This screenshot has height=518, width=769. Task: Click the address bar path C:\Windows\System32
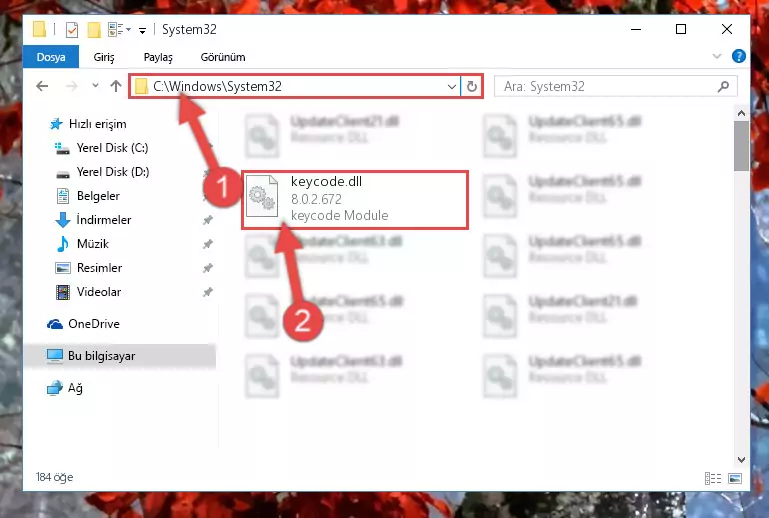tap(217, 86)
